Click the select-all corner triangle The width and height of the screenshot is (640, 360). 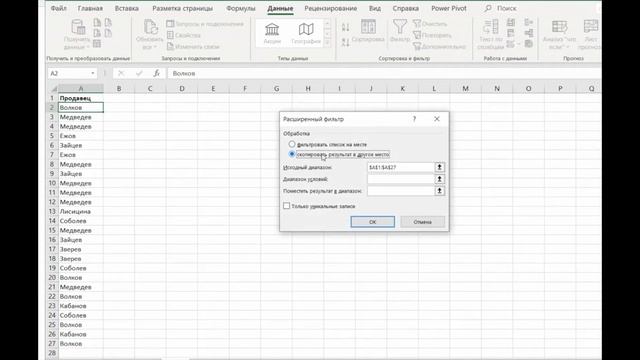click(x=54, y=89)
